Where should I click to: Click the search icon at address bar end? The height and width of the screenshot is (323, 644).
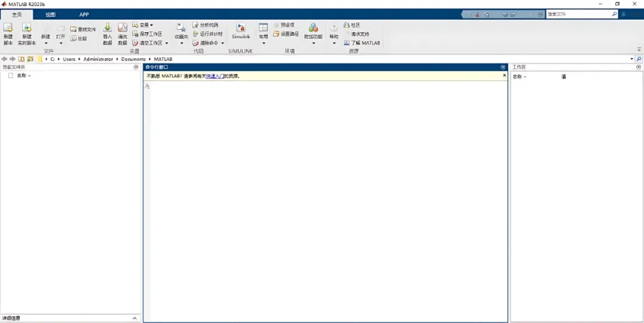[639, 59]
